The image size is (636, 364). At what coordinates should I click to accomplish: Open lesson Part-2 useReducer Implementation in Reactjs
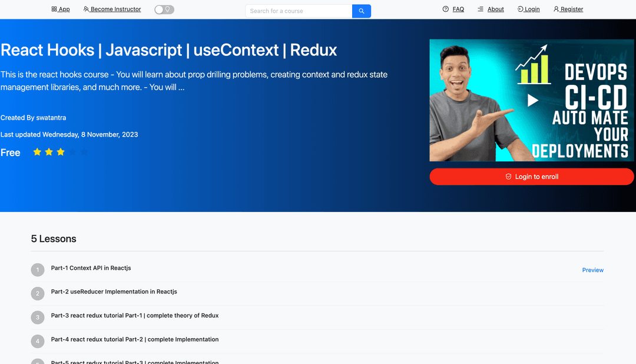tap(114, 292)
